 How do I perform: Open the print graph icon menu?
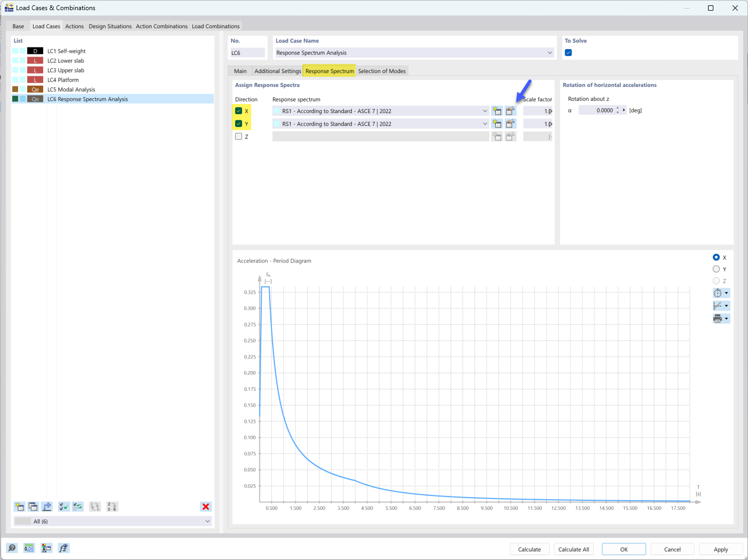pyautogui.click(x=721, y=319)
